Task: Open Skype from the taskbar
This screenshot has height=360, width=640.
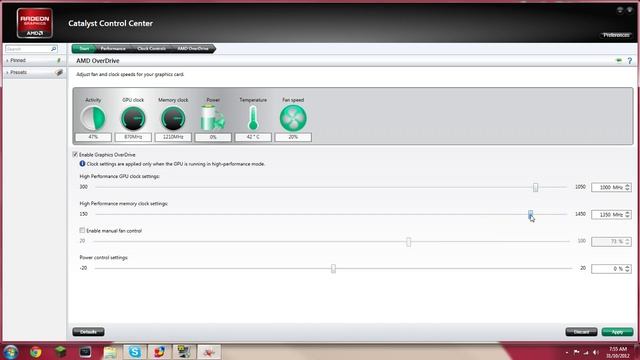Action: pos(135,352)
